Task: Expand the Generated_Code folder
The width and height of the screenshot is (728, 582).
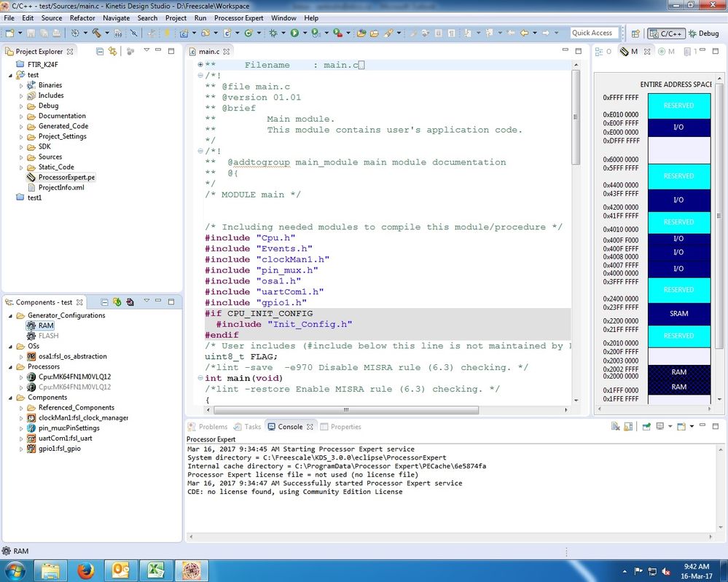Action: click(x=21, y=126)
